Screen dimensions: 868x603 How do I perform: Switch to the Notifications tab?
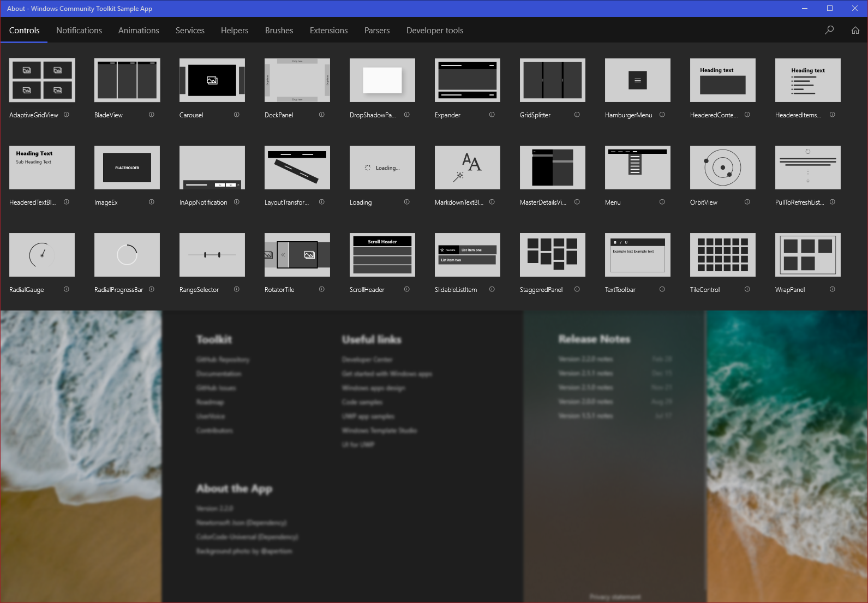[x=79, y=31]
